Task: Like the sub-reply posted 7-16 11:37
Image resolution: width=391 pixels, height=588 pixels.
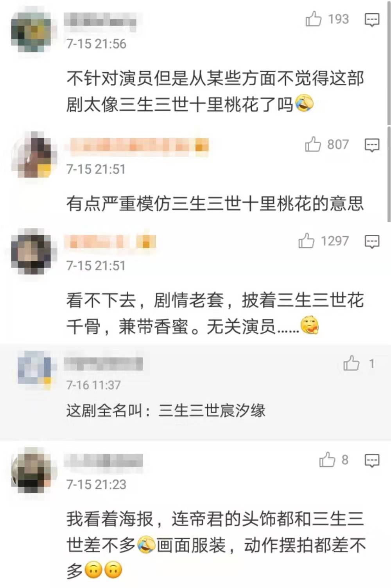Action: [x=351, y=363]
